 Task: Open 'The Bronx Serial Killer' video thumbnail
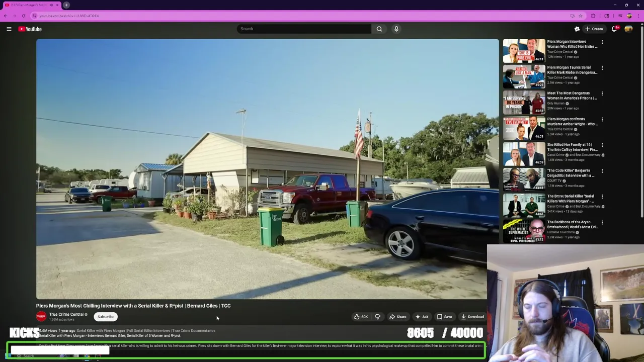pyautogui.click(x=524, y=205)
